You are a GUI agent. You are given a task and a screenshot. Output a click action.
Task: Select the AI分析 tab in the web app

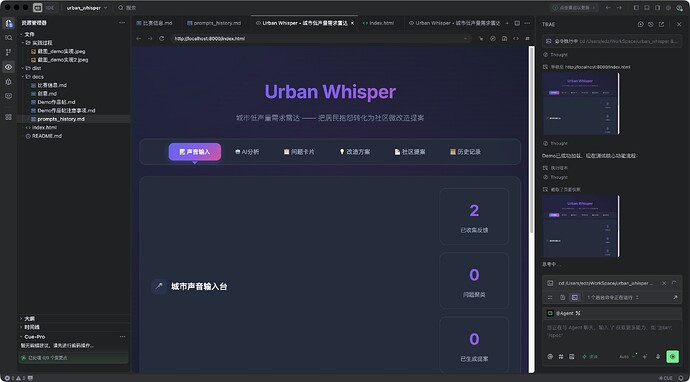coord(247,152)
